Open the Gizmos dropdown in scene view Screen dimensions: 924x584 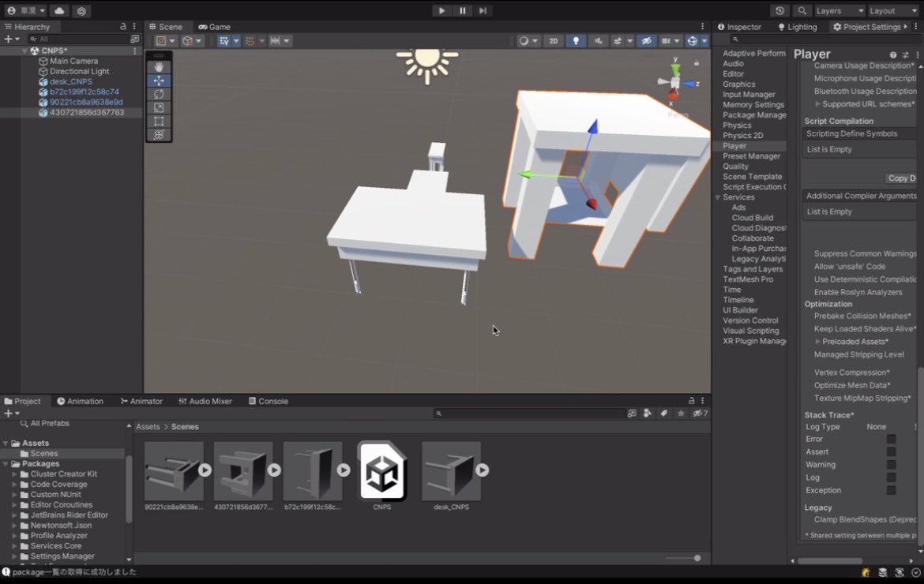tap(704, 40)
